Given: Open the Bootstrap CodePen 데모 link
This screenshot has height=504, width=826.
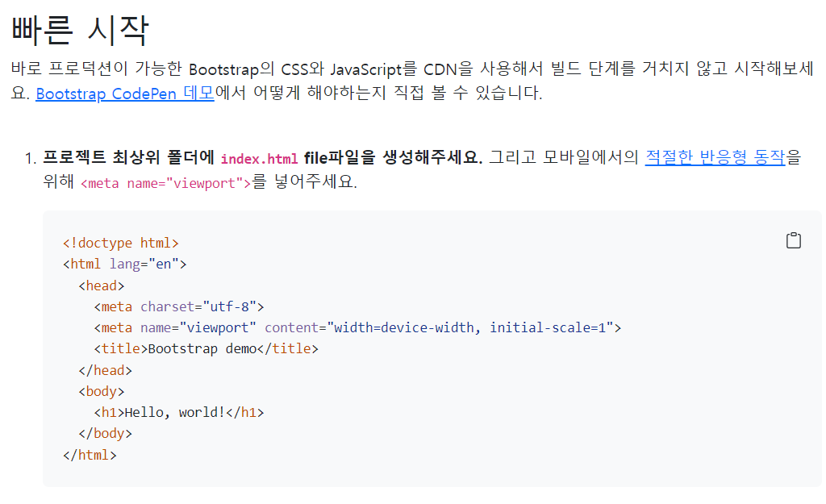Looking at the screenshot, I should pyautogui.click(x=125, y=94).
